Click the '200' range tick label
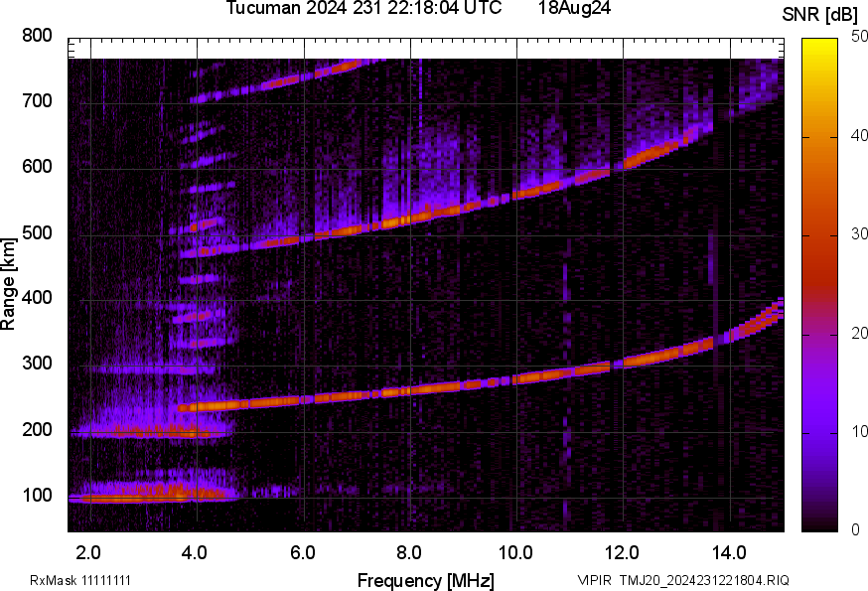This screenshot has width=868, height=591. click(37, 430)
